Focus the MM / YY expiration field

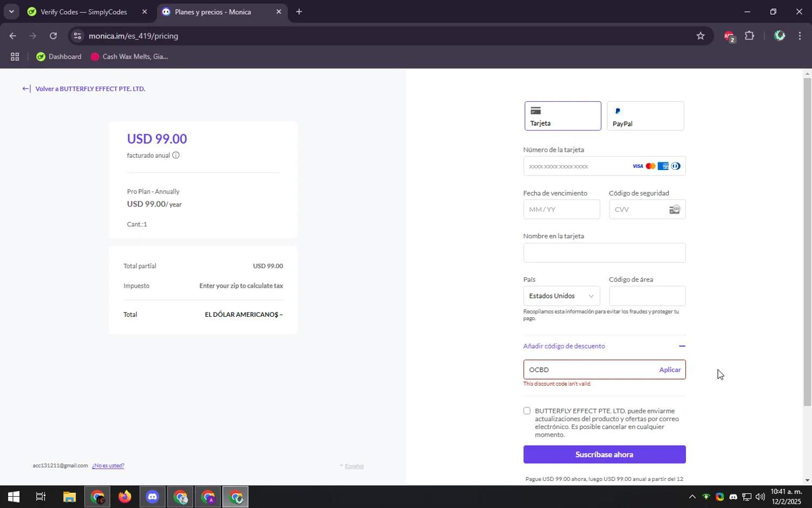[x=561, y=210]
